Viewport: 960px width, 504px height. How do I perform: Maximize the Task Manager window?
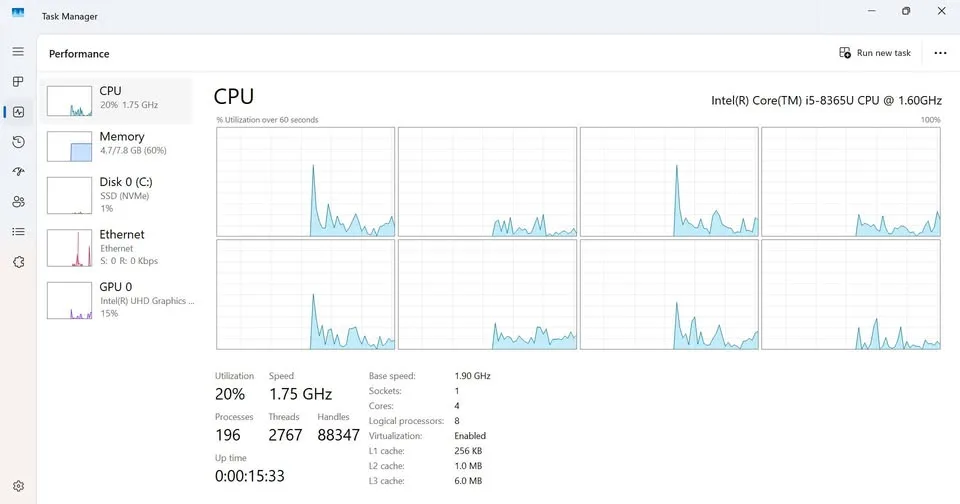[905, 11]
